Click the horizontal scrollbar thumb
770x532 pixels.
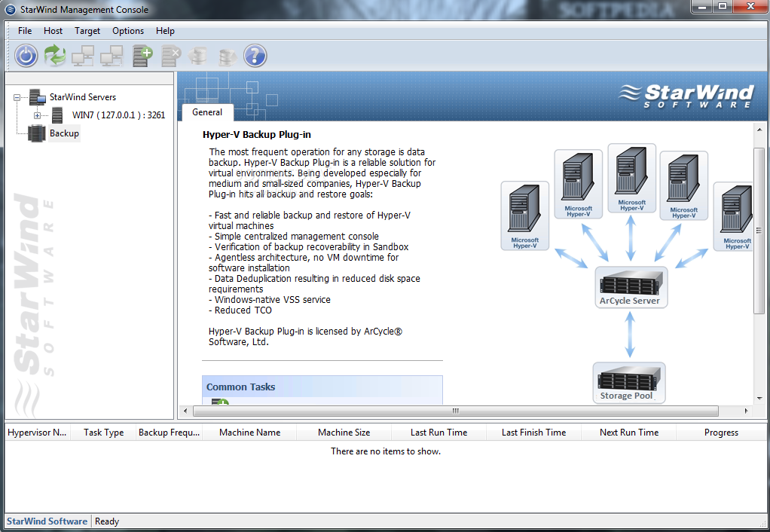point(456,411)
